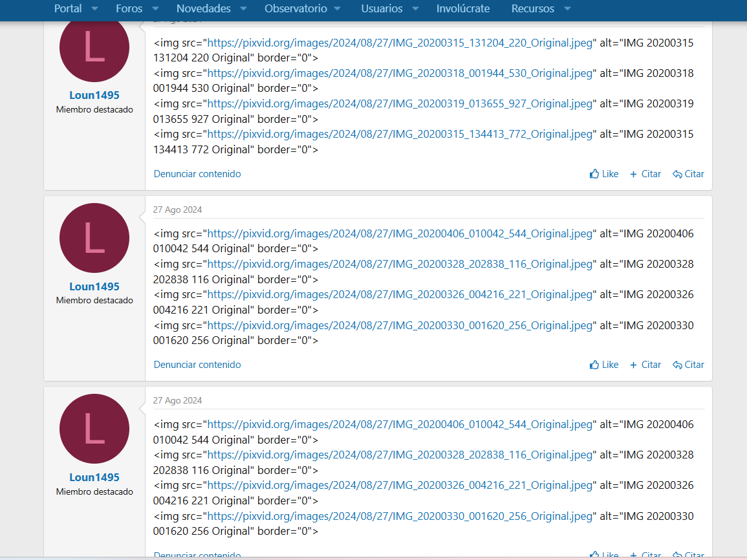Go to the Foros section
This screenshot has height=560, width=747.
[129, 8]
